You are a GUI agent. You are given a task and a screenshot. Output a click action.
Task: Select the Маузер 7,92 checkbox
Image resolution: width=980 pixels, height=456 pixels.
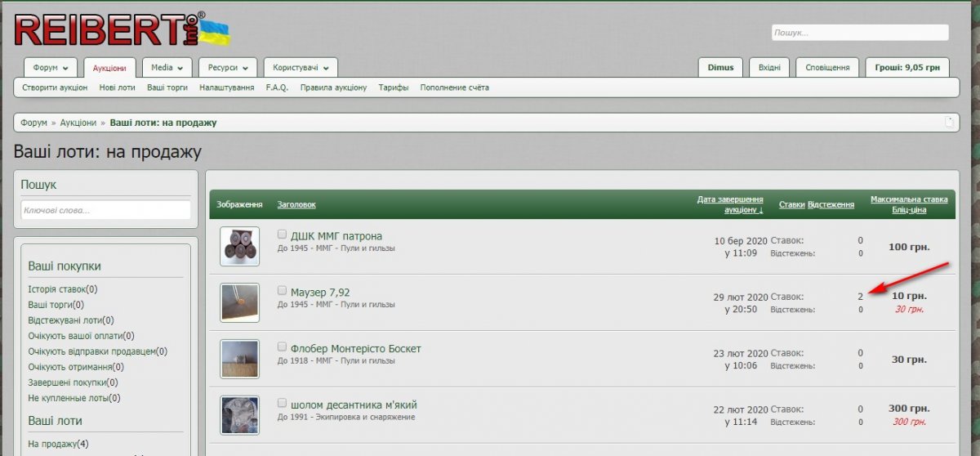click(x=283, y=290)
